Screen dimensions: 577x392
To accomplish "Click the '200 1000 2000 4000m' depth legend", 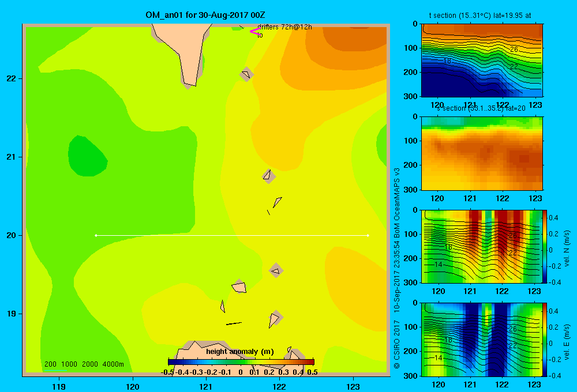I will pos(84,364).
